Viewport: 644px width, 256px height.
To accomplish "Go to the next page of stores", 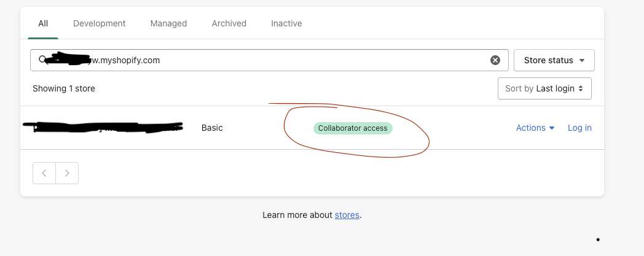I will point(67,173).
